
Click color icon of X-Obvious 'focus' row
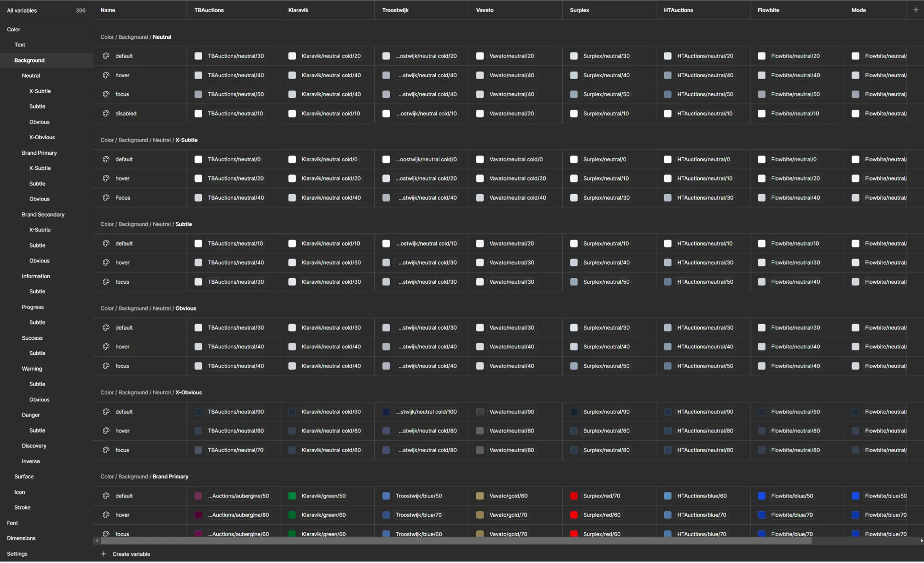(106, 450)
